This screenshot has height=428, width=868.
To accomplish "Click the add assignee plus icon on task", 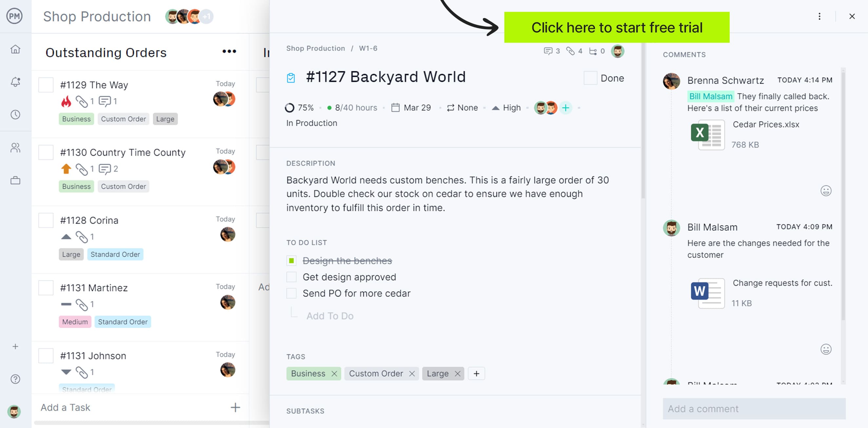I will coord(566,107).
